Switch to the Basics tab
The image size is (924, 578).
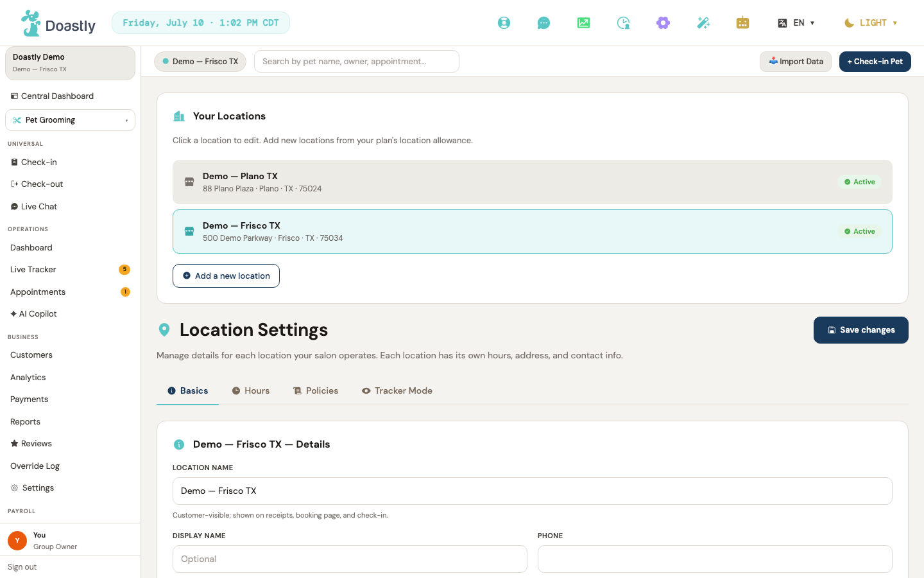[x=187, y=391]
